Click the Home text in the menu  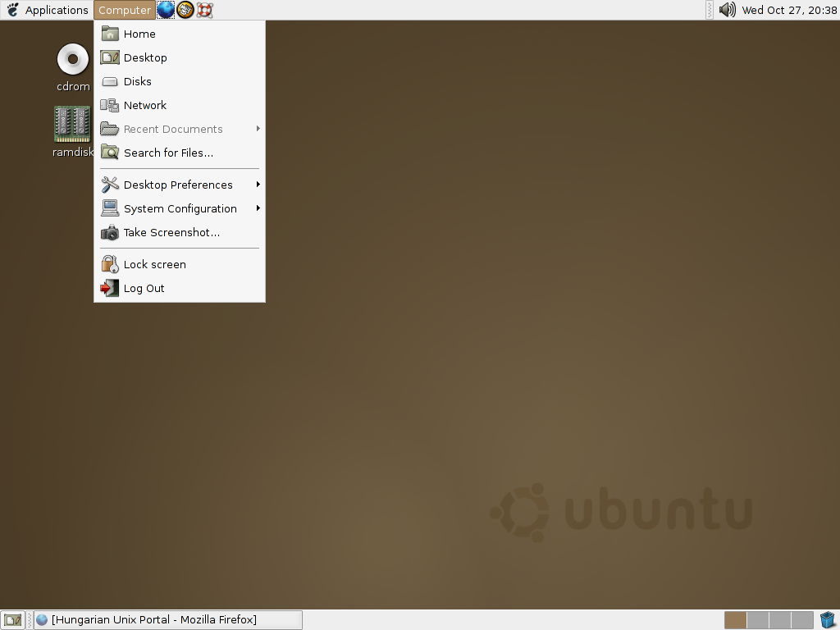point(139,34)
